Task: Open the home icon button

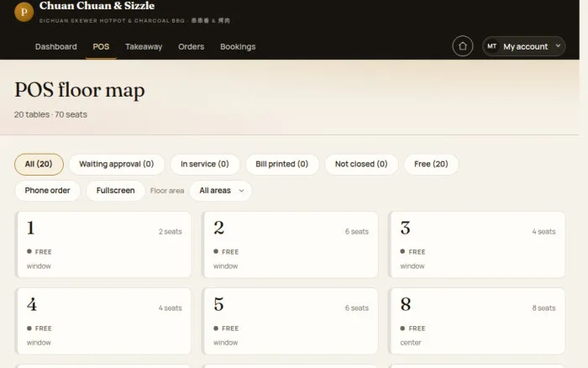Action: coord(462,46)
